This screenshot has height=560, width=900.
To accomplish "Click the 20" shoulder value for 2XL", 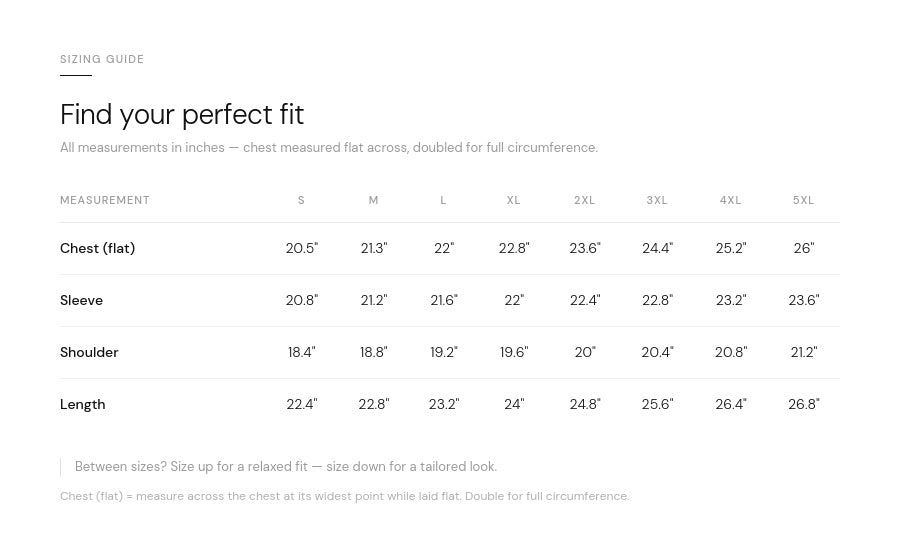I will (x=585, y=352).
